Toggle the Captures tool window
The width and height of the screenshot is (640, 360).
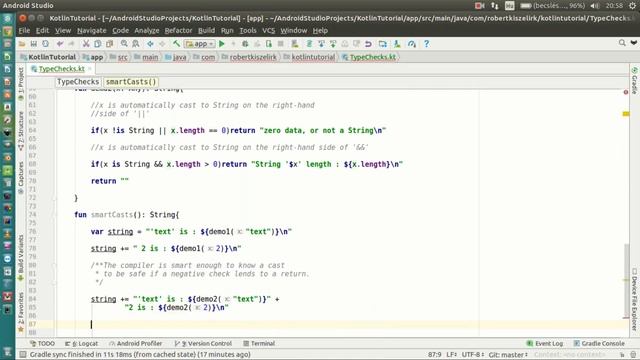point(21,178)
